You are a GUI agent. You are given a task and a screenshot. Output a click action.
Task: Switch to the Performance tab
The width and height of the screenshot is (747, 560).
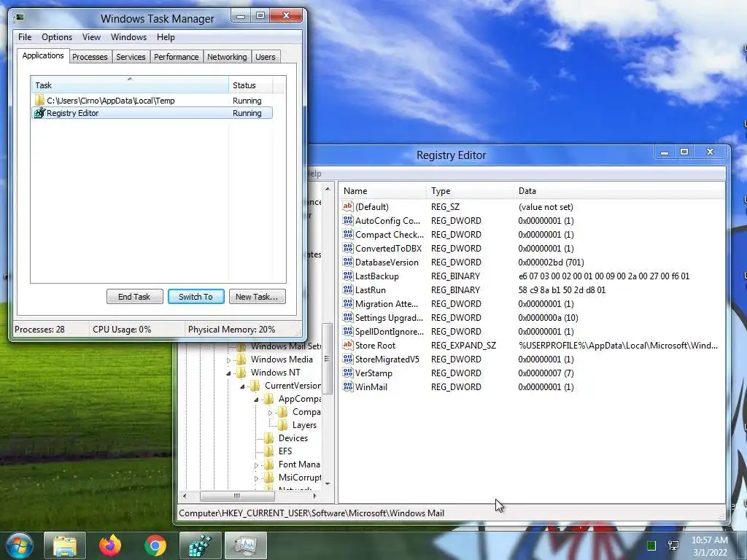pyautogui.click(x=177, y=57)
